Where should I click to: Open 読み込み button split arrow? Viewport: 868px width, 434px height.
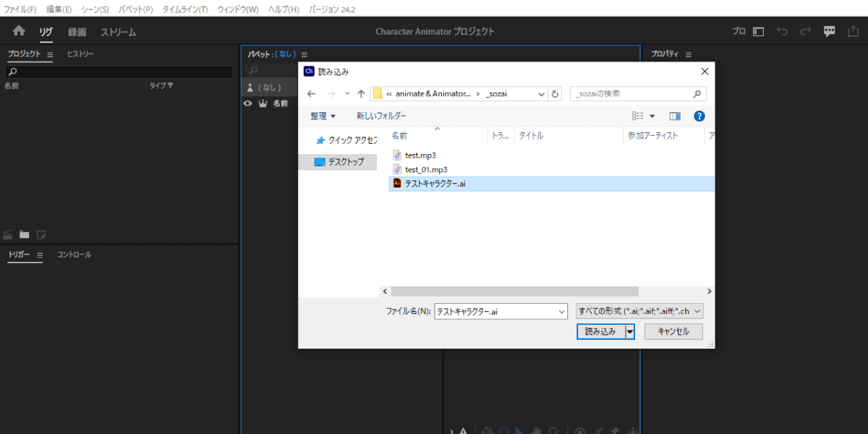click(630, 331)
